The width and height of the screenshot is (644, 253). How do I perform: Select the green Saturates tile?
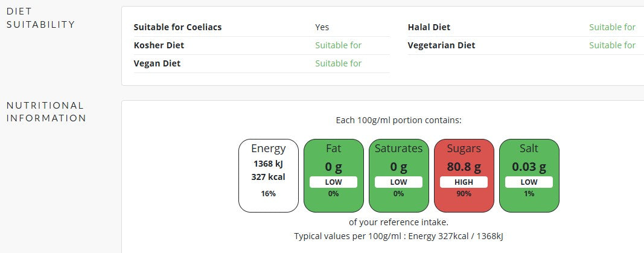click(398, 175)
